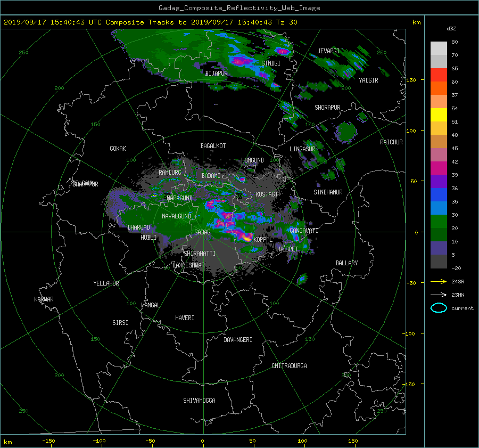Screen dimensions: 479x448
Task: Click the dBZ legend heading
Action: [x=451, y=29]
